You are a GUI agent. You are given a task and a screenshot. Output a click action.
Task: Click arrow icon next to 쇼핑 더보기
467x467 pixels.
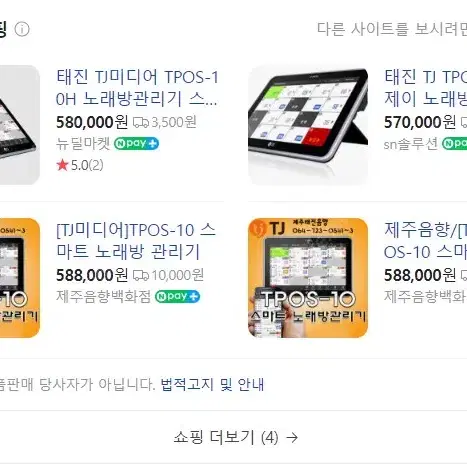(x=292, y=438)
